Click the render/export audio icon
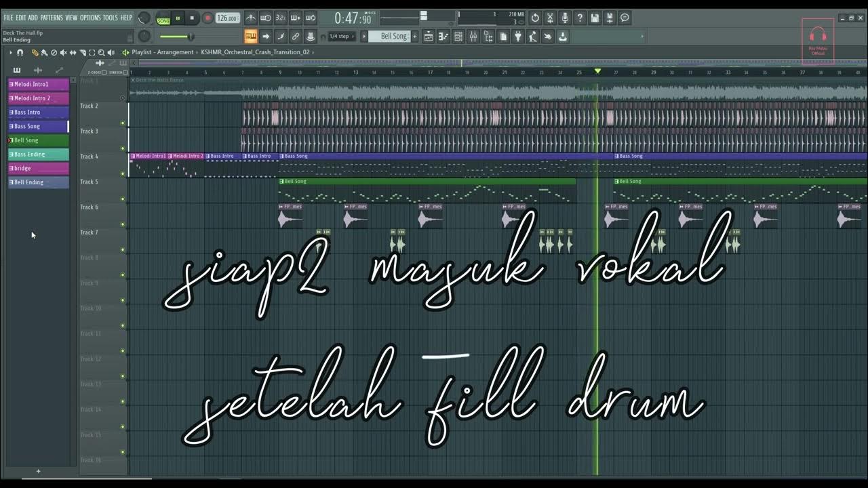 pyautogui.click(x=610, y=18)
